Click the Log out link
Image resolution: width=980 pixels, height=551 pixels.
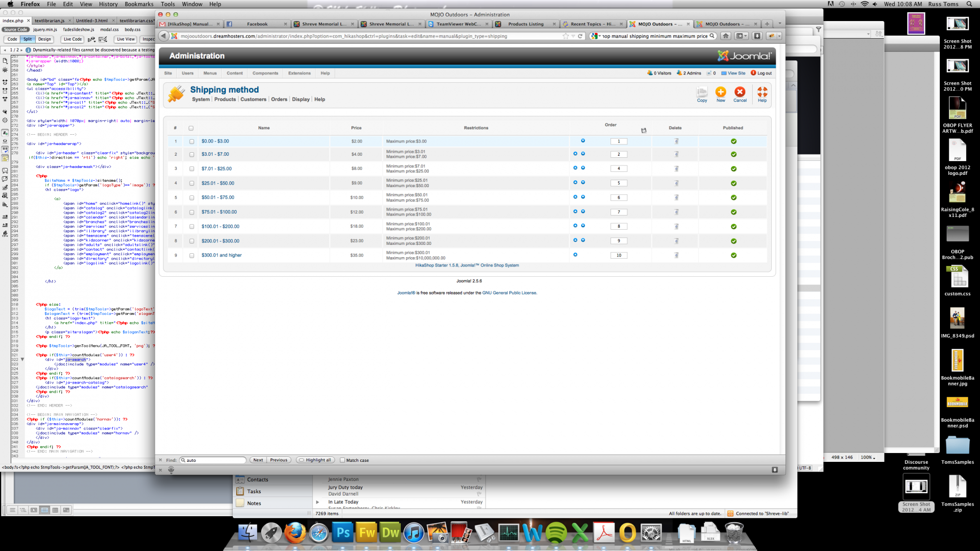tap(764, 73)
